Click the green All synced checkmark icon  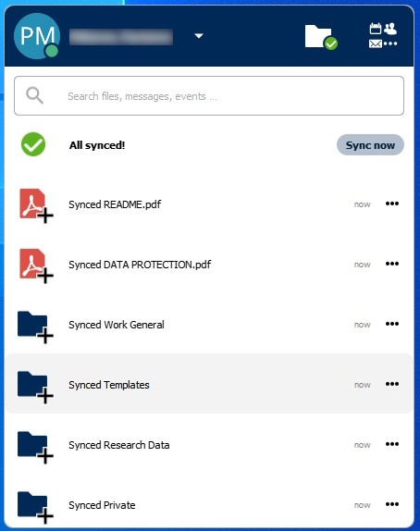point(33,144)
